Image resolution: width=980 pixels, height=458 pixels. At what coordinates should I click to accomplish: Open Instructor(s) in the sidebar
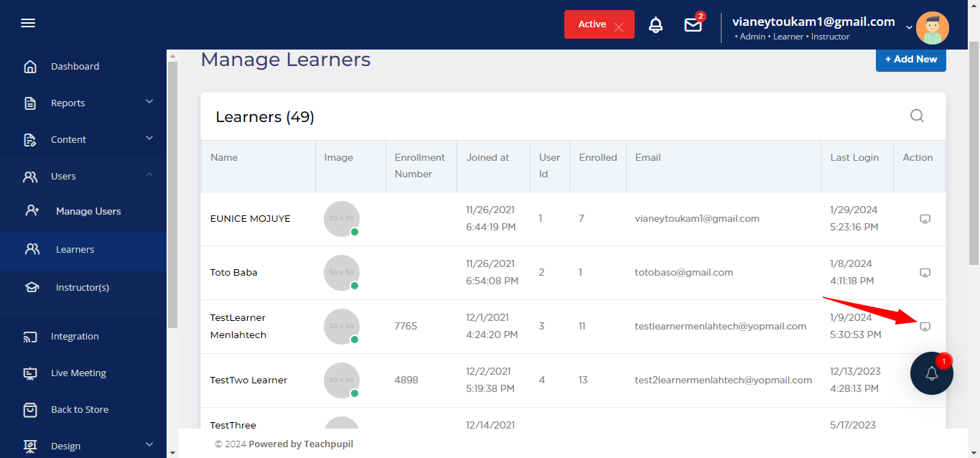[x=82, y=287]
